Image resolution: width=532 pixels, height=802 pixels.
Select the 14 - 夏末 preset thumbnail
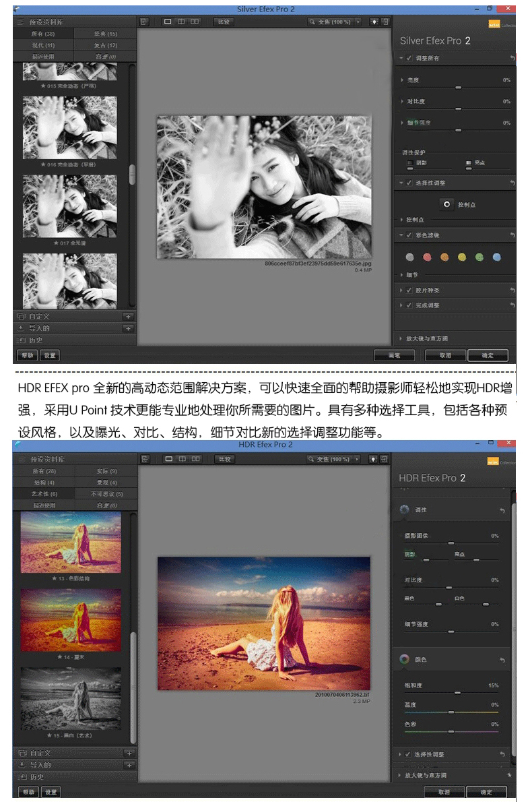(x=71, y=620)
